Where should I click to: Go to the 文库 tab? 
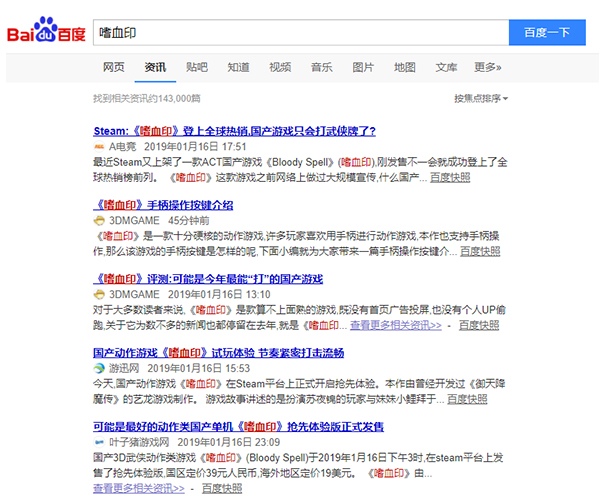(x=446, y=67)
